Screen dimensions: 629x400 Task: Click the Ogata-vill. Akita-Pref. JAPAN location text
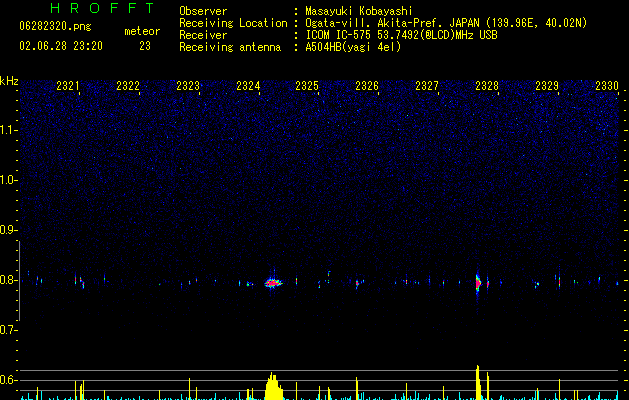point(446,23)
